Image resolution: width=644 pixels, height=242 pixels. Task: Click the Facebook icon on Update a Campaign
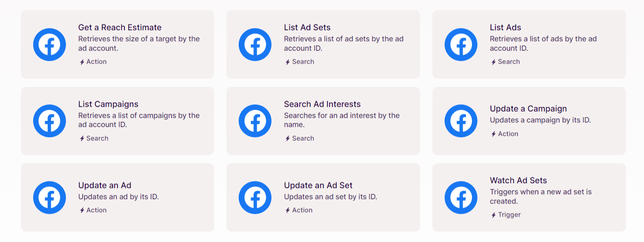[x=461, y=121]
